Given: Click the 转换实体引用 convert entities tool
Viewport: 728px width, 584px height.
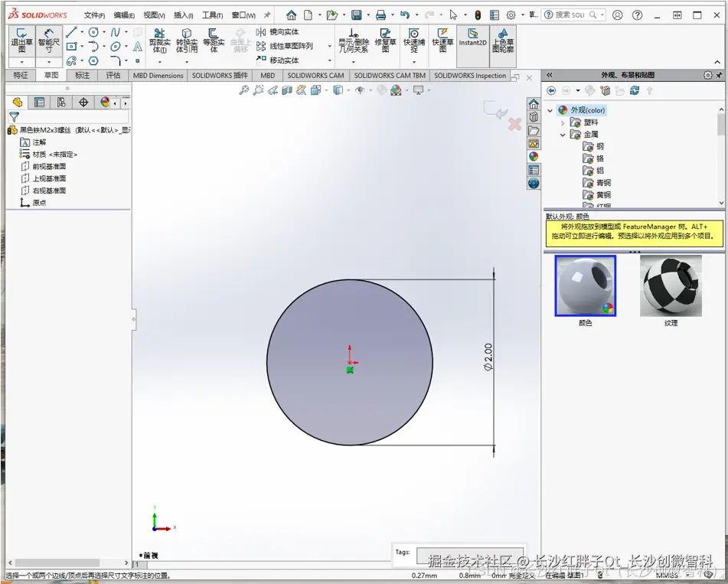Looking at the screenshot, I should pos(186,40).
